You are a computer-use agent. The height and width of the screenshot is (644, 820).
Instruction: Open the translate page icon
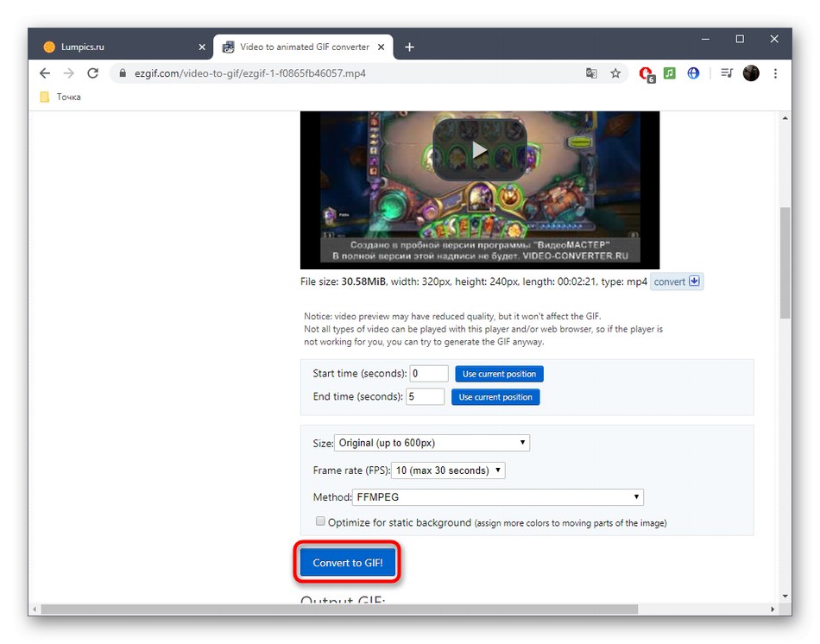point(591,73)
